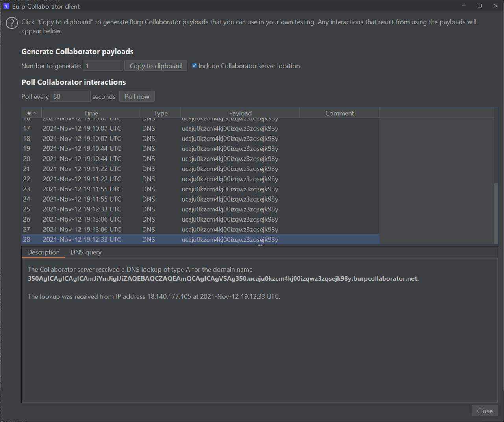Switch to the DNS query tab

[86, 252]
